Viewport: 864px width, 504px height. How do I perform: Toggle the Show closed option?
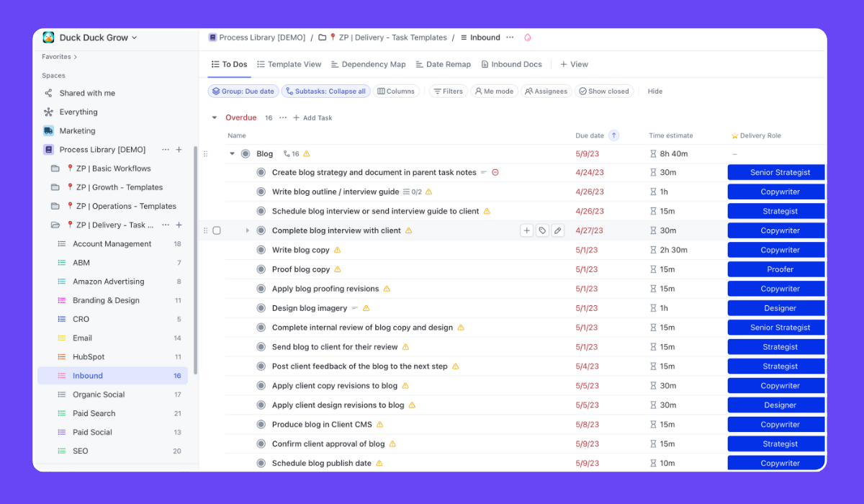pos(604,91)
